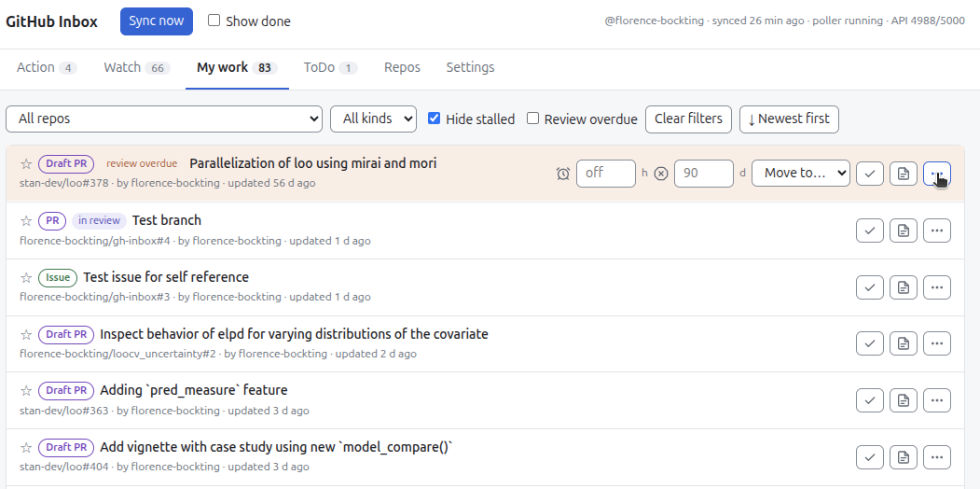Image resolution: width=980 pixels, height=489 pixels.
Task: Uncheck Hide stalled filter
Action: 434,119
